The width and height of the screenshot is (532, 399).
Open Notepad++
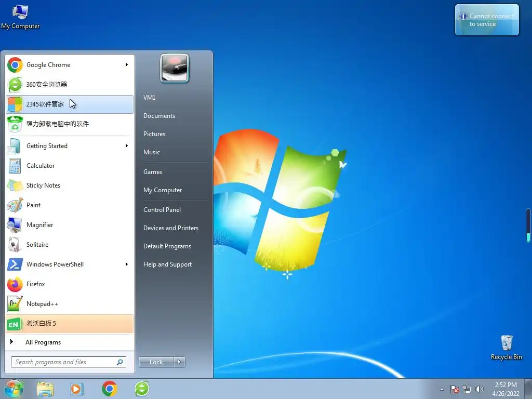(x=70, y=303)
